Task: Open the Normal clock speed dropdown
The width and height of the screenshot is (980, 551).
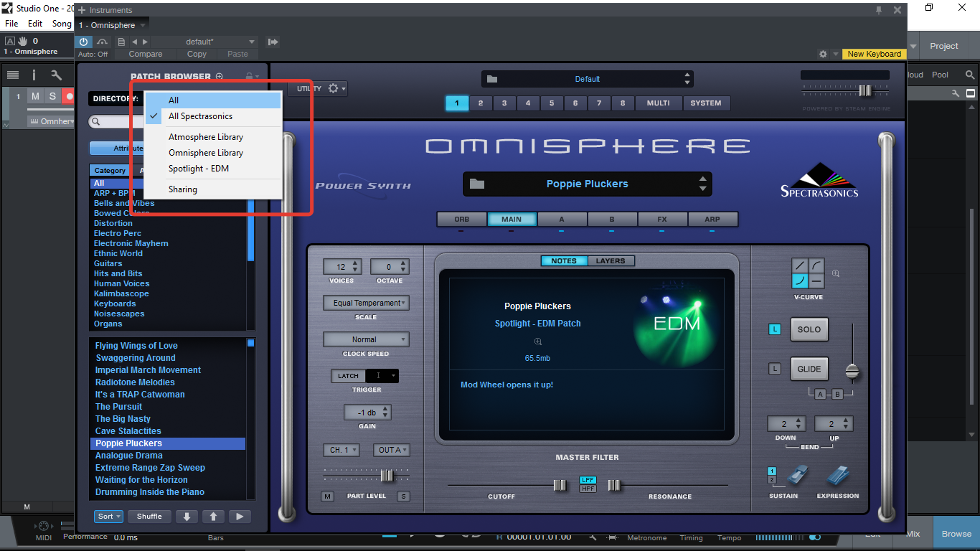Action: [x=366, y=339]
